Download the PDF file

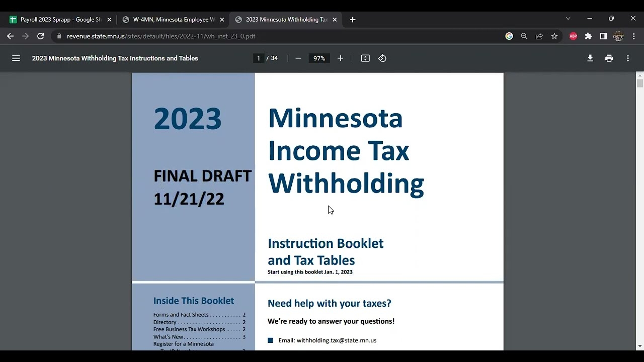[590, 58]
